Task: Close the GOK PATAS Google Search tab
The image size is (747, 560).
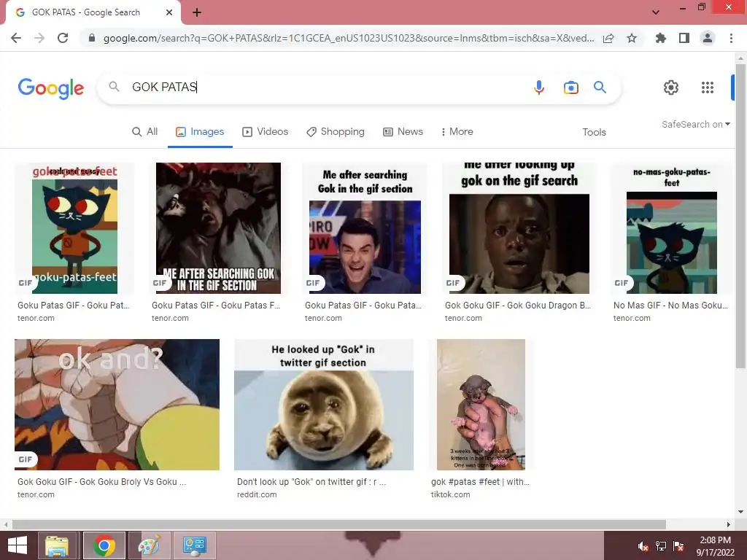Action: (169, 12)
